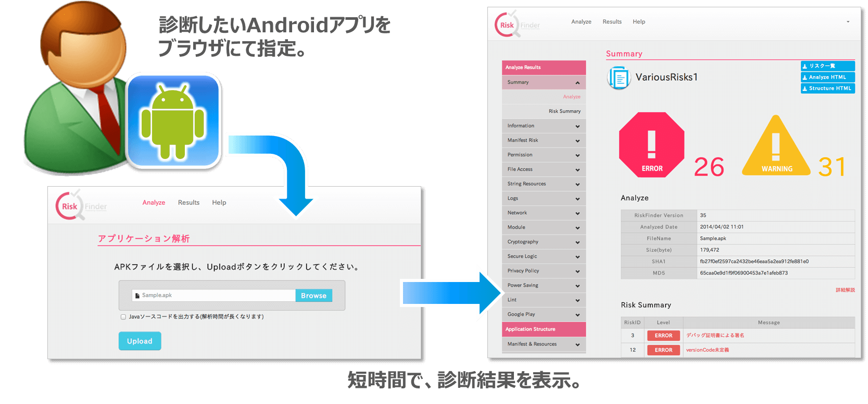The height and width of the screenshot is (404, 868).
Task: Click the Message column header
Action: (x=769, y=323)
